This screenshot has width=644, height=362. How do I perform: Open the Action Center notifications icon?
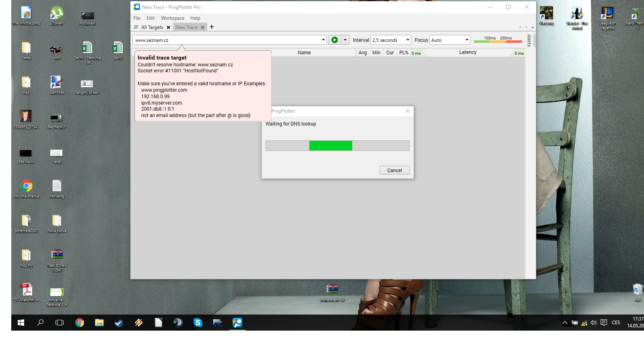point(604,323)
